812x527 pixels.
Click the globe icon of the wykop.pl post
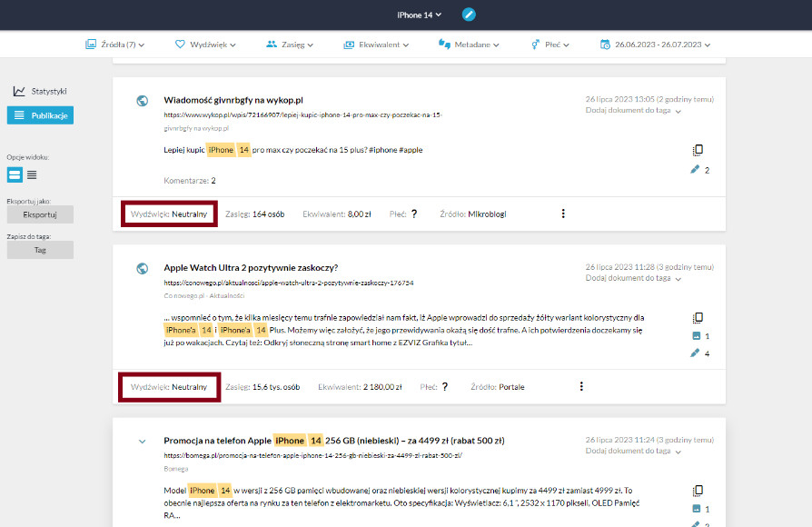pos(143,101)
